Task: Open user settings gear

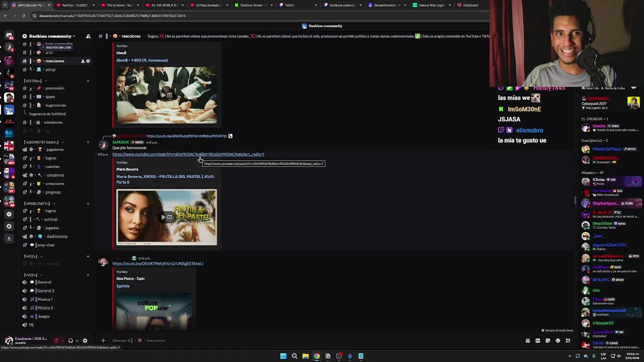Action: pos(85,340)
